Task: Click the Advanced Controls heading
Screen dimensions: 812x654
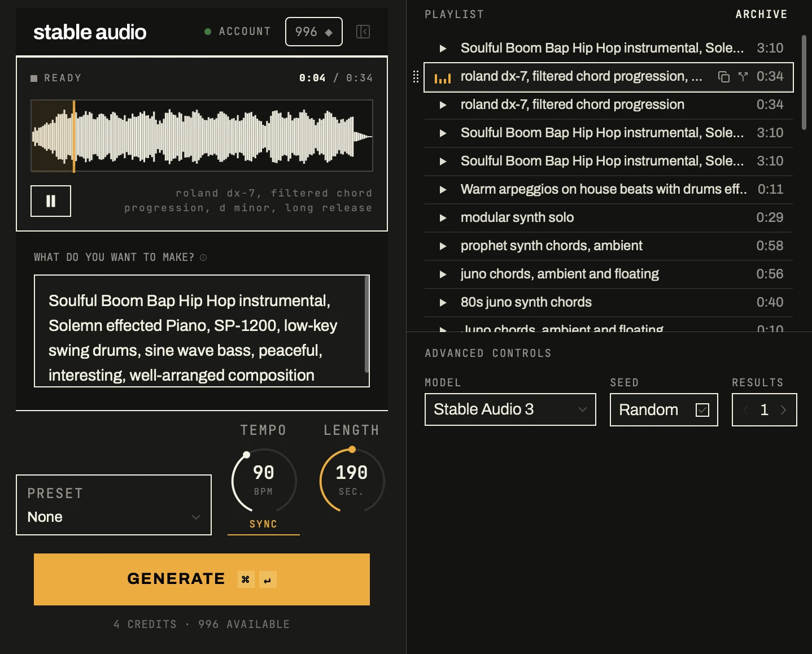Action: click(488, 354)
